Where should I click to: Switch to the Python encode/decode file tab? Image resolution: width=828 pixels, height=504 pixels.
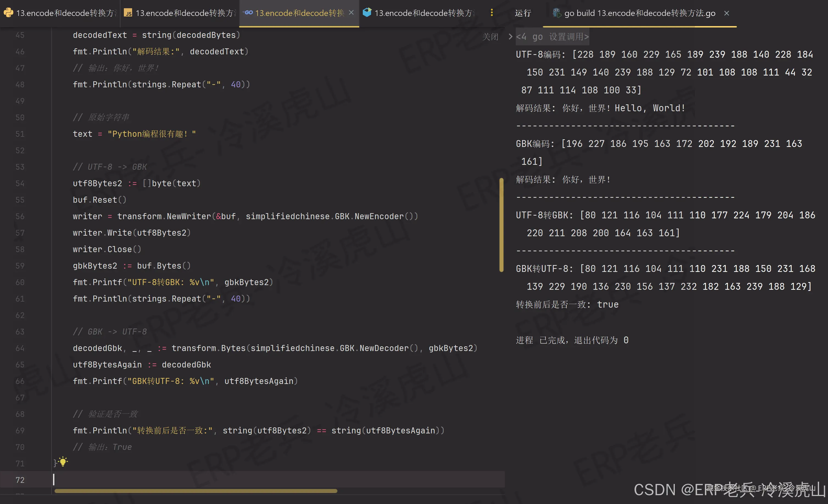pos(66,13)
